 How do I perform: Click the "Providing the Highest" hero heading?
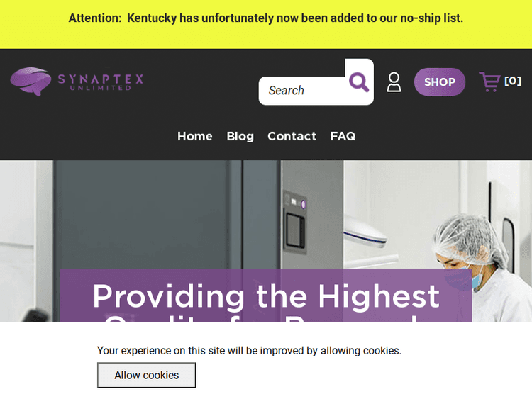click(266, 296)
